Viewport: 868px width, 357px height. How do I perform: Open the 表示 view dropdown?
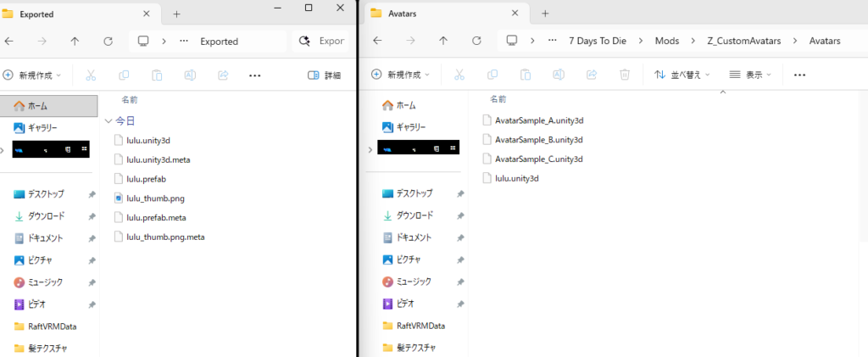tap(750, 75)
